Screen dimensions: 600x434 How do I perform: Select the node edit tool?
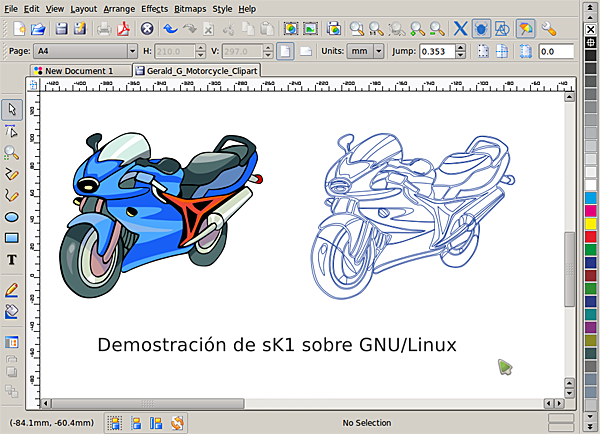11,131
